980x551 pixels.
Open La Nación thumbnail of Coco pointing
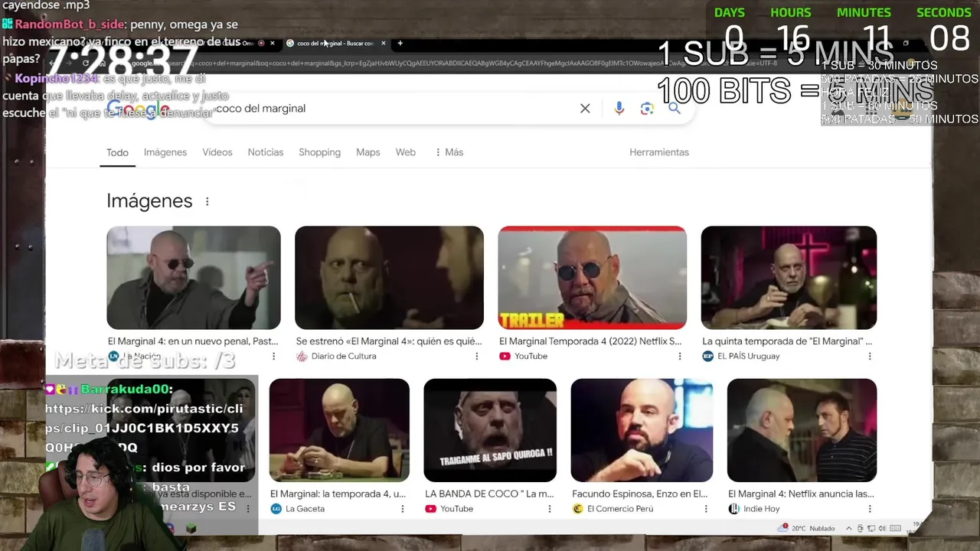pos(194,277)
